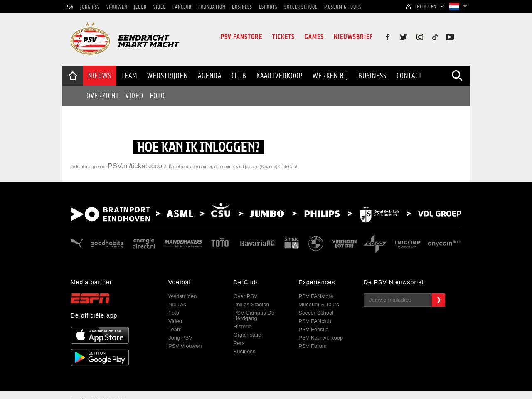Click the TOTO sponsor logo
Image resolution: width=532 pixels, height=399 pixels.
pyautogui.click(x=220, y=244)
